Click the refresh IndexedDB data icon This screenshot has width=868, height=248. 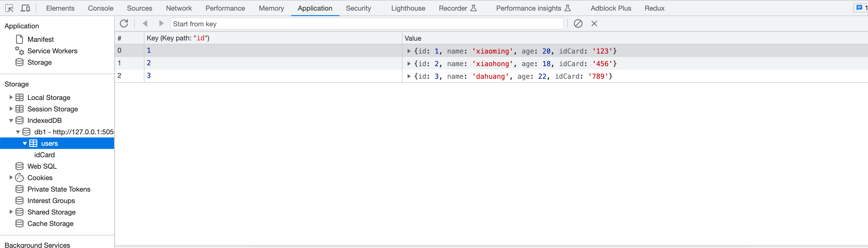click(x=124, y=23)
